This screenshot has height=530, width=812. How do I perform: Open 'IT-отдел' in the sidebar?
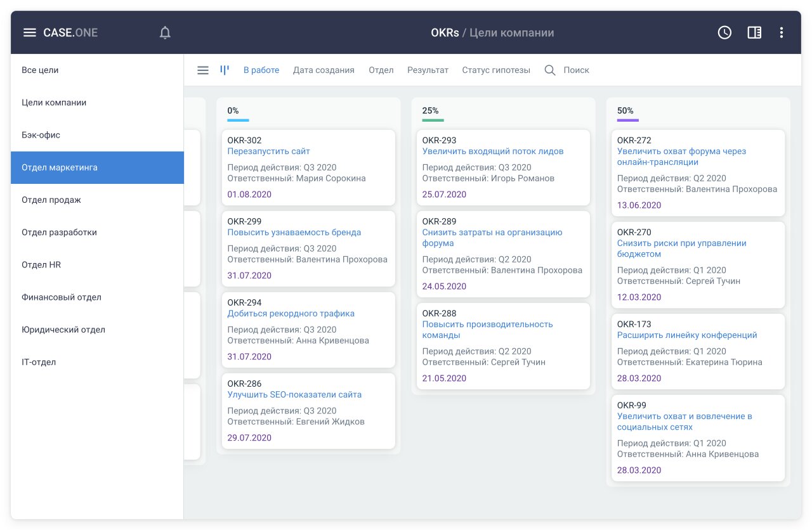pos(97,362)
